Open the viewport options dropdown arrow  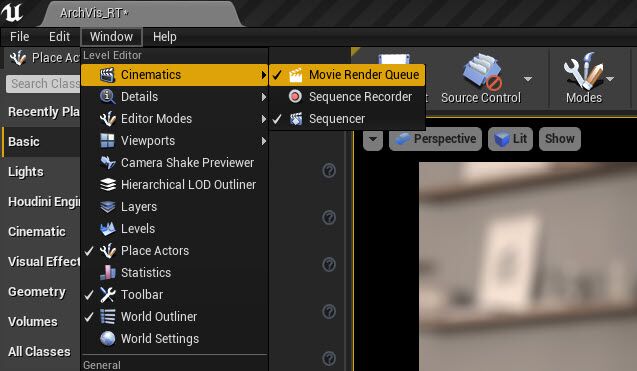click(x=373, y=139)
